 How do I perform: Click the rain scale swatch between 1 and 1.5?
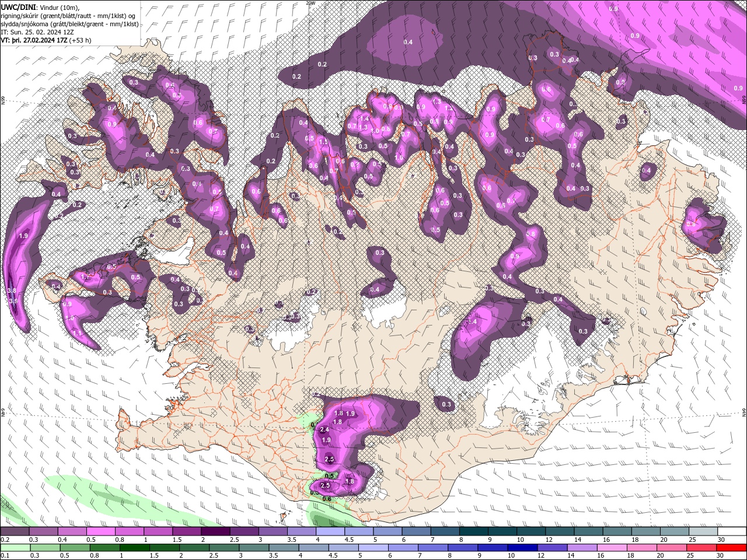(x=135, y=548)
